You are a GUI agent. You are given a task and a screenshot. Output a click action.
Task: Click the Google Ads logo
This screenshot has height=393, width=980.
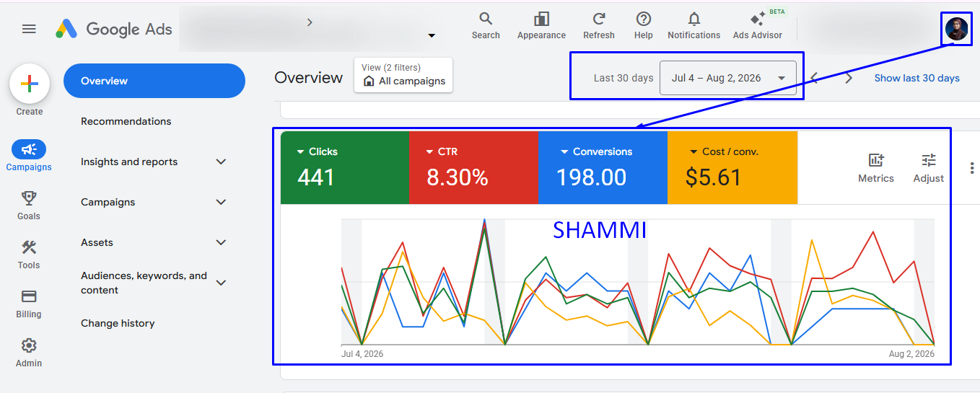[114, 29]
